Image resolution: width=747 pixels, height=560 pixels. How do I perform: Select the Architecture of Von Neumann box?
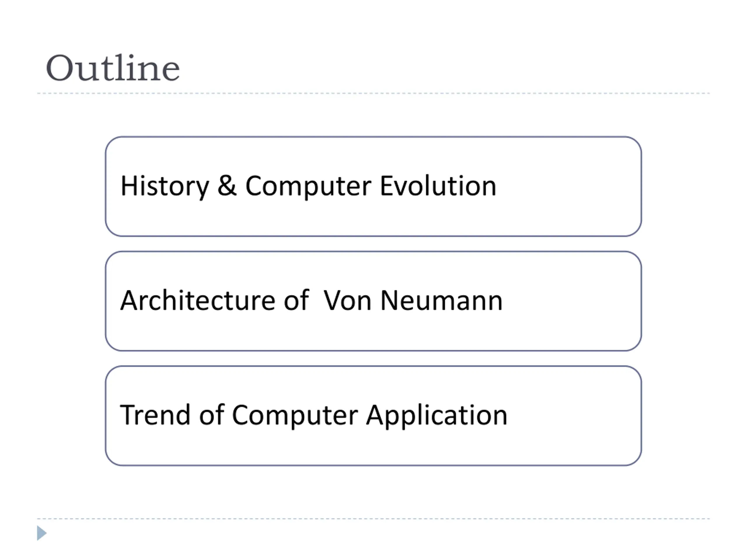point(373,301)
